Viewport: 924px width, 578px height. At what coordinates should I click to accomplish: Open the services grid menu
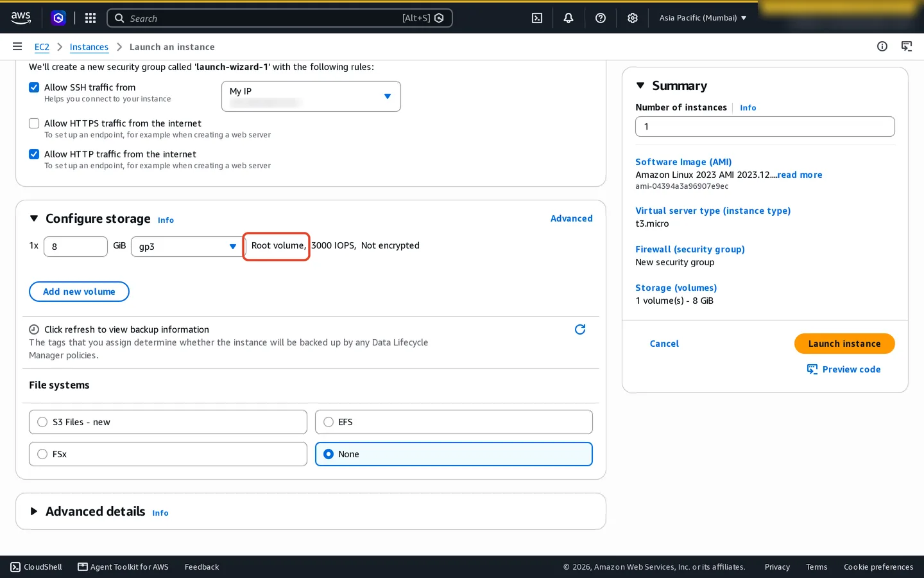coord(90,18)
